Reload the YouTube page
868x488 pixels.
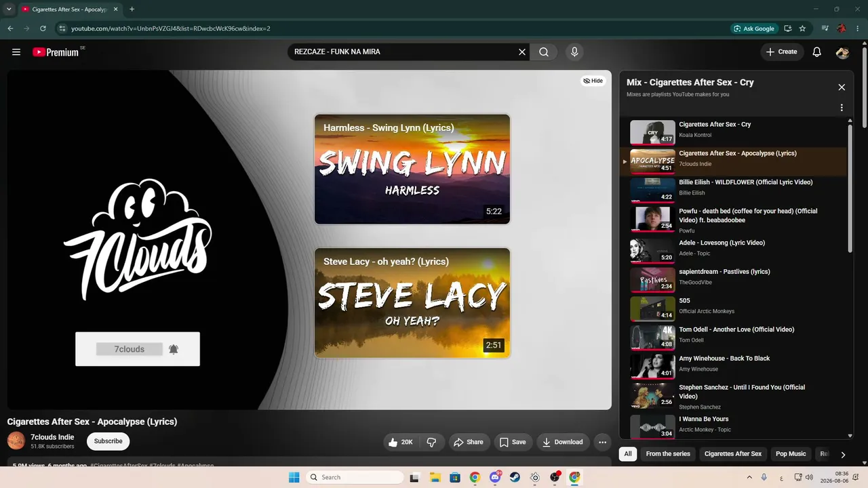pyautogui.click(x=43, y=28)
